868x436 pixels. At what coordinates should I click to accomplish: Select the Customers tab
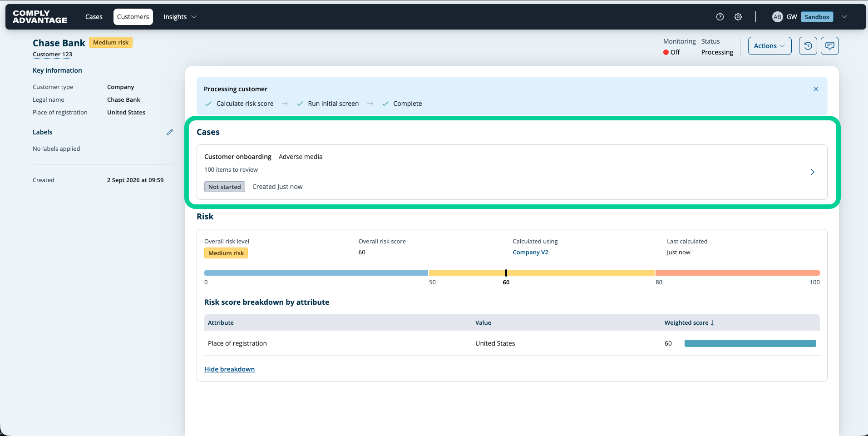133,17
